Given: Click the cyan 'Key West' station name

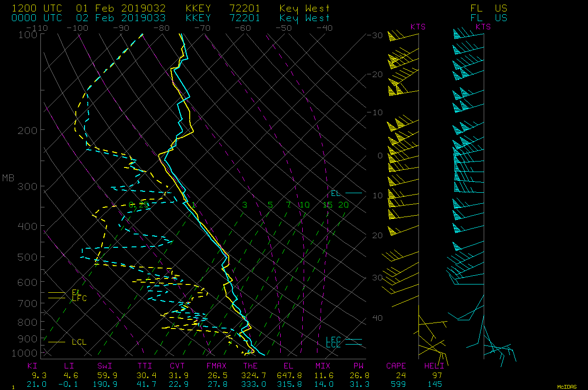Looking at the screenshot, I should coord(305,18).
